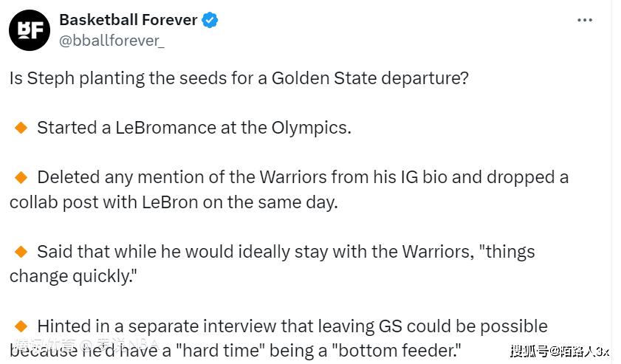This screenshot has height=364, width=621.
Task: Click orange diamond before 'Started a LeBromance'
Action: (21, 128)
